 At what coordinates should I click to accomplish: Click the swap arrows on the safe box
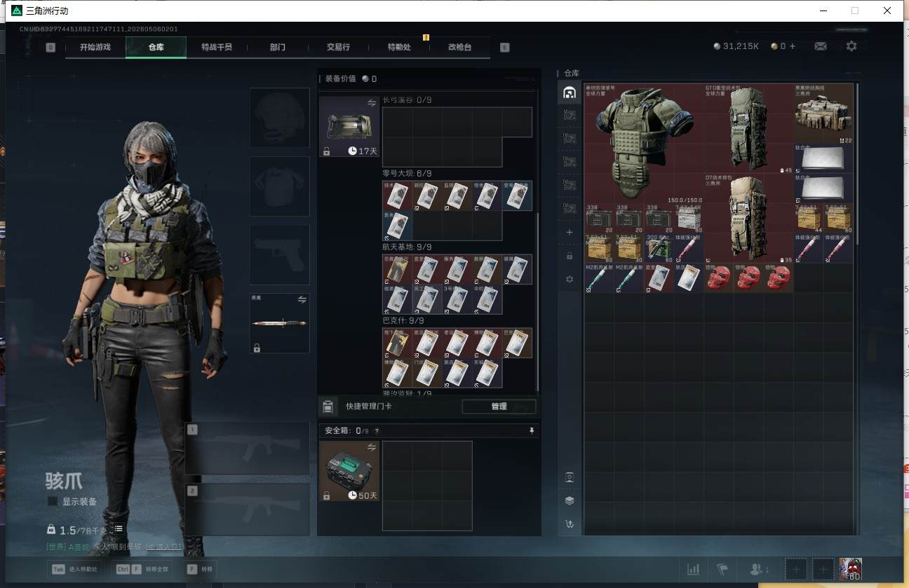coord(372,447)
